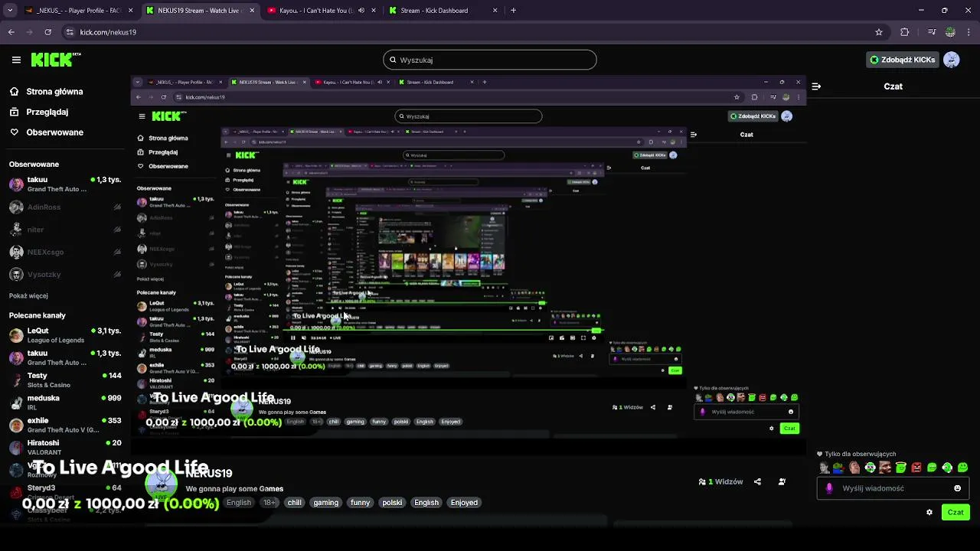Open Testy Slots & Casino channel
This screenshot has width=980, height=551.
65,380
